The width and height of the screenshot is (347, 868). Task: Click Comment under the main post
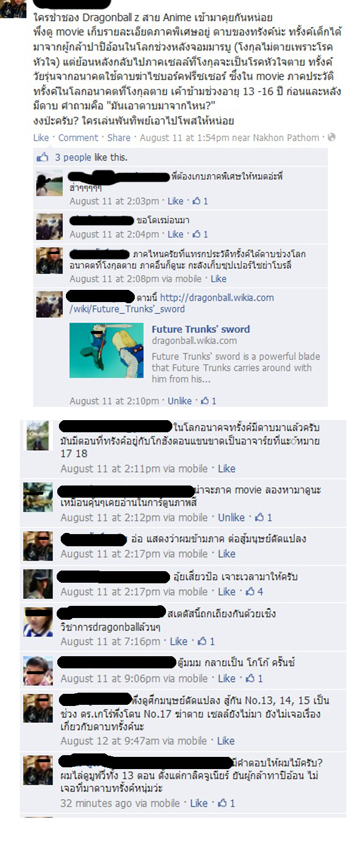(78, 138)
